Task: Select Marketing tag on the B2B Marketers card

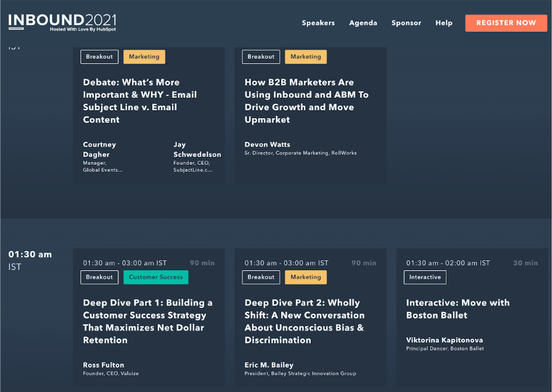Action: (x=305, y=57)
